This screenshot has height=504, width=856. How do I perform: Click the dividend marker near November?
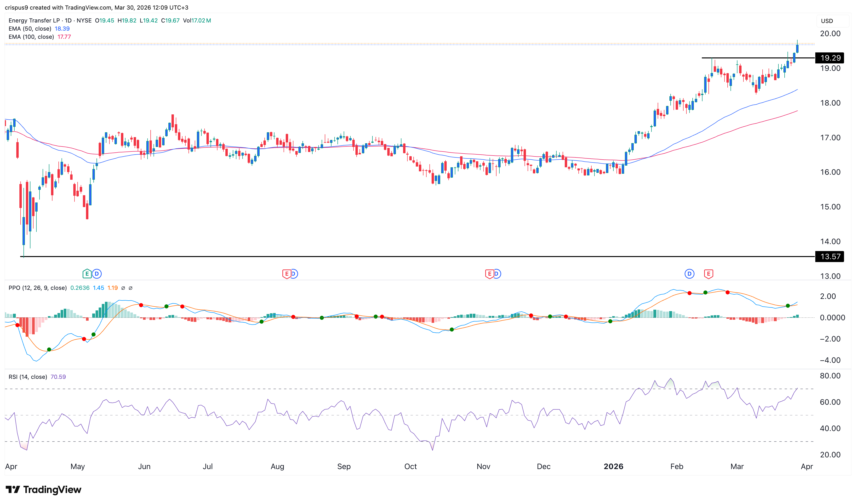[497, 274]
